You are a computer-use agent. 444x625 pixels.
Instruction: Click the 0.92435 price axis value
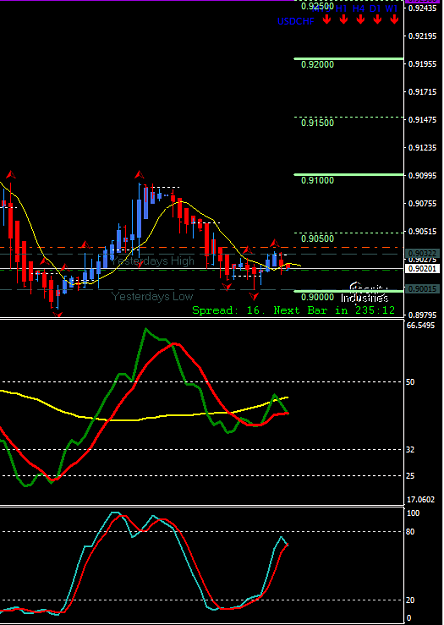(423, 8)
